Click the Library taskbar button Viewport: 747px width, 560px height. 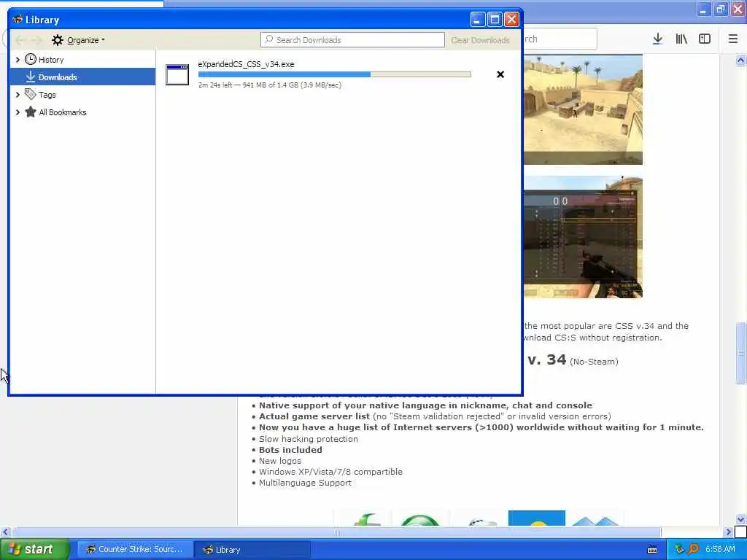252,550
